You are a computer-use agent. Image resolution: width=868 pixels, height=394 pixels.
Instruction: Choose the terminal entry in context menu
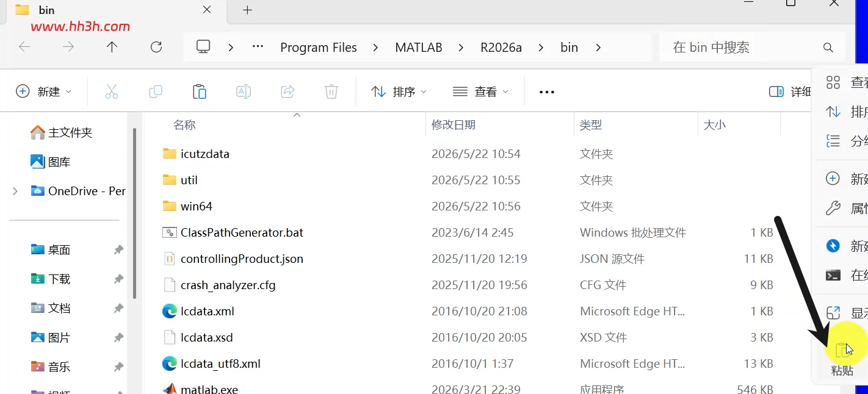tap(845, 275)
